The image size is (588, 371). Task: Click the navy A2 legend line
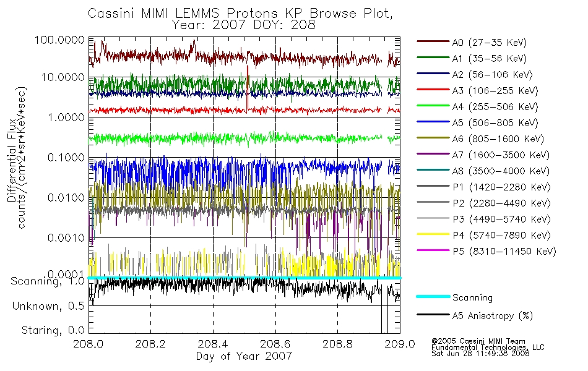[x=433, y=74]
